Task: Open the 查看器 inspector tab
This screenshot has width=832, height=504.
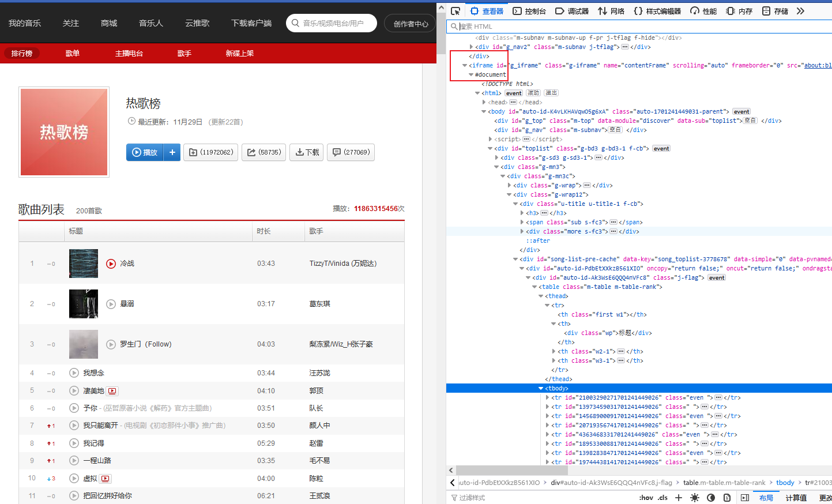Action: pyautogui.click(x=487, y=11)
